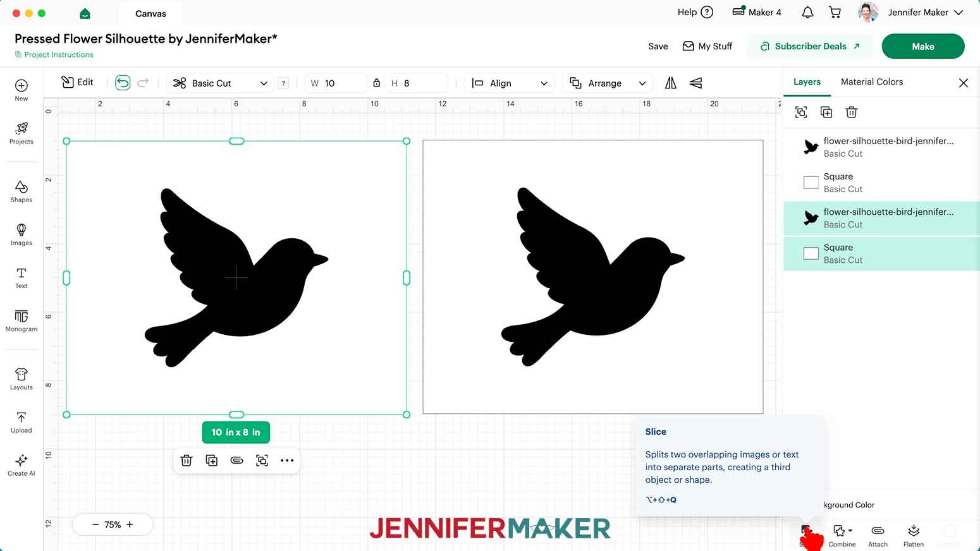Close the Layers panel
The image size is (980, 551).
point(964,83)
